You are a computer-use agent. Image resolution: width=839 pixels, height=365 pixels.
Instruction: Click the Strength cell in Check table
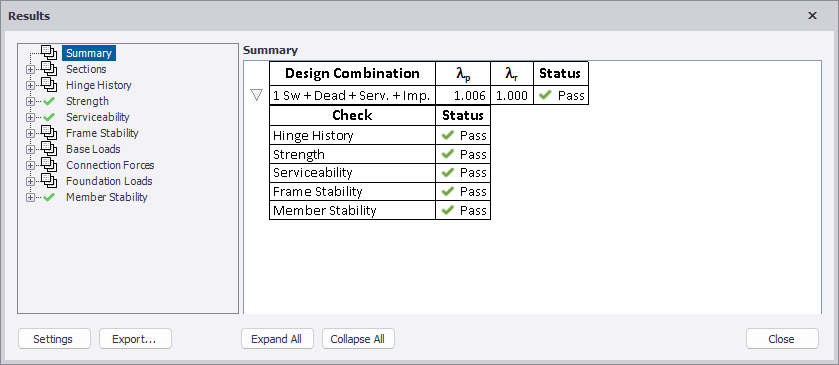352,154
